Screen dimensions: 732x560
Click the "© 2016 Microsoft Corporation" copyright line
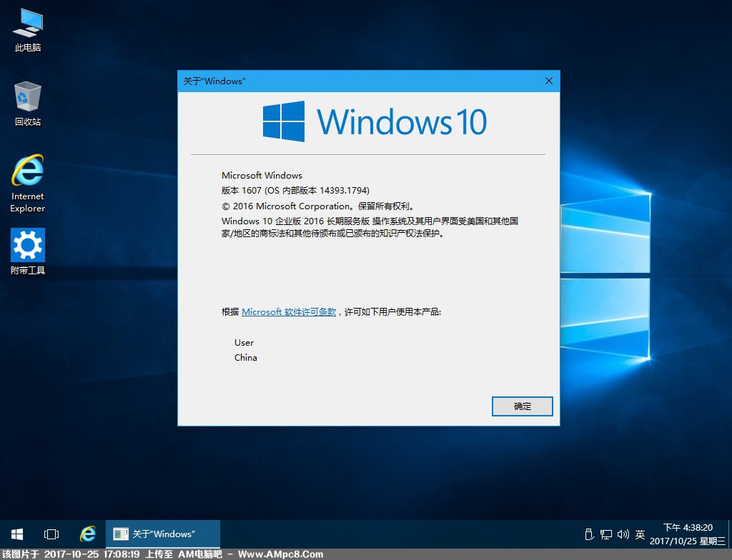coord(318,206)
